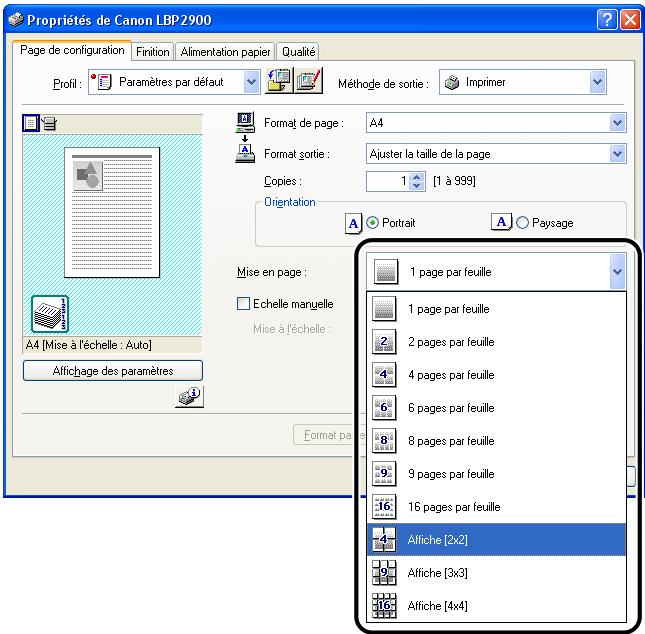This screenshot has width=645, height=634.
Task: Switch to the Finition tab
Action: (153, 52)
